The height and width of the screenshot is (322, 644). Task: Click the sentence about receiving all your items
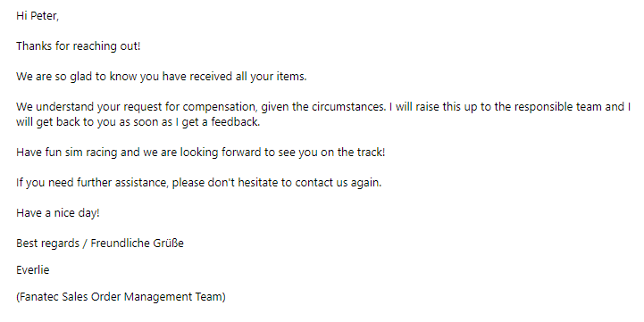click(x=162, y=77)
